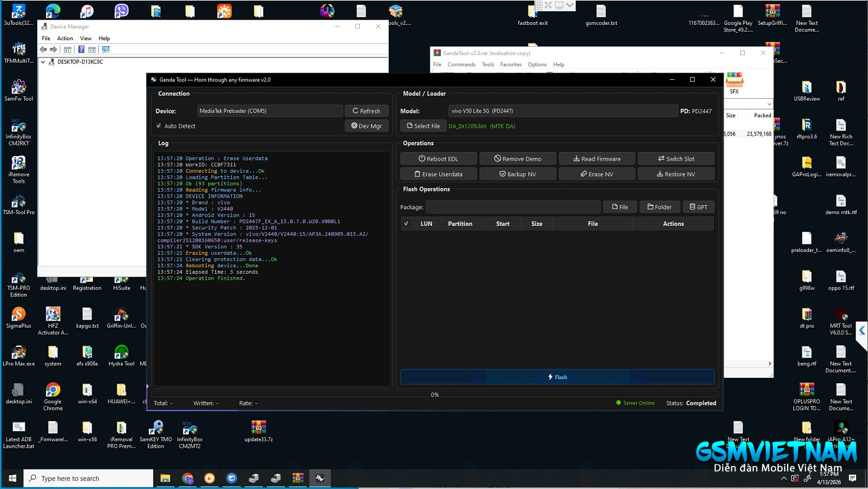The height and width of the screenshot is (489, 868).
Task: Open the Model dropdown showing vivo V50 Lite 5G
Action: [x=562, y=111]
